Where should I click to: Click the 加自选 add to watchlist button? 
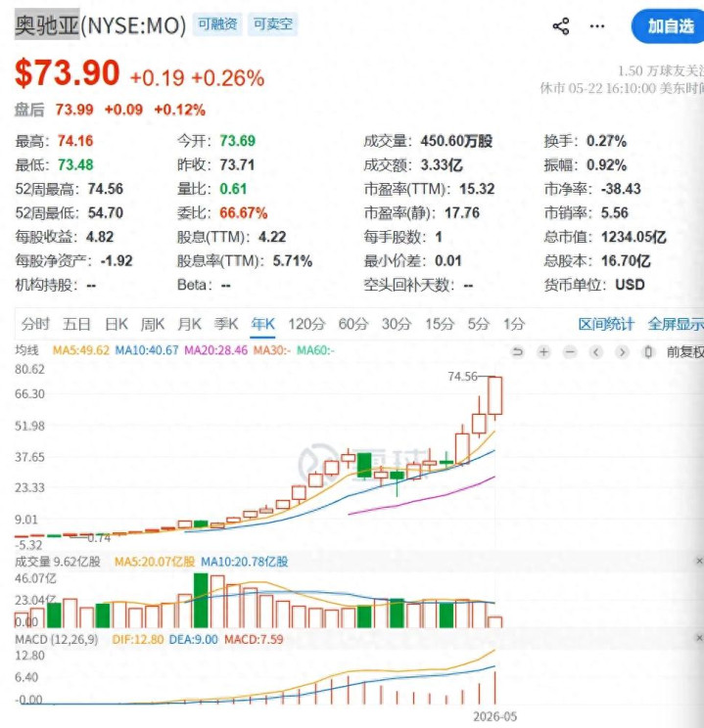coord(669,26)
